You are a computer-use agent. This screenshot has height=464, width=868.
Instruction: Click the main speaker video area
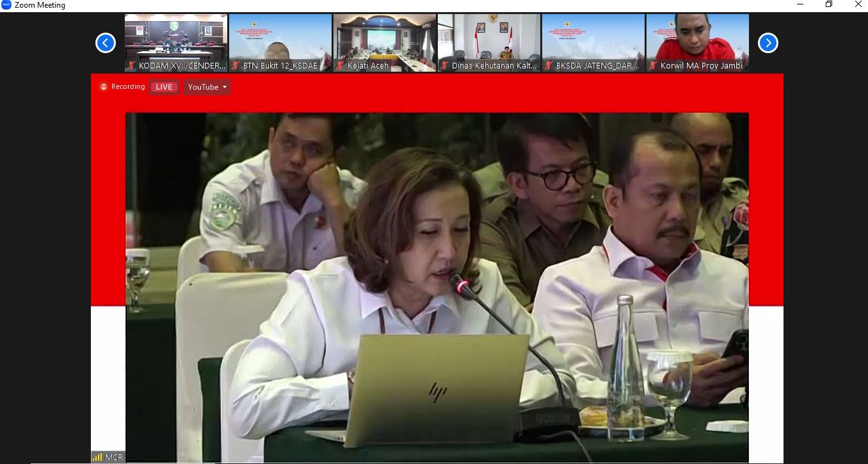click(x=437, y=287)
